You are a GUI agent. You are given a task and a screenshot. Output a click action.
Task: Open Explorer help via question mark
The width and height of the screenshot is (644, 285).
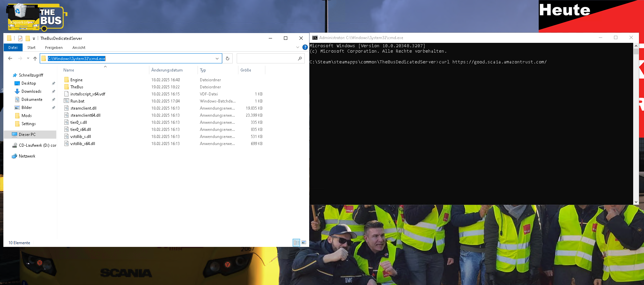coord(305,48)
